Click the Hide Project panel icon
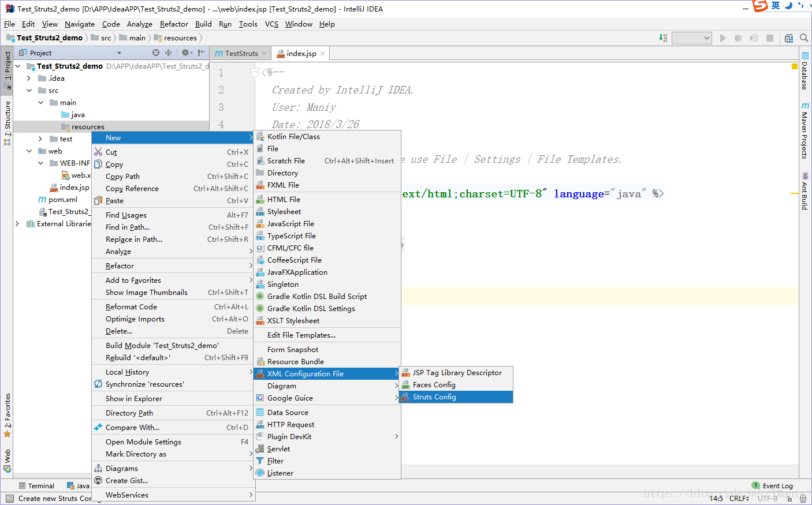The image size is (812, 505). [x=201, y=53]
